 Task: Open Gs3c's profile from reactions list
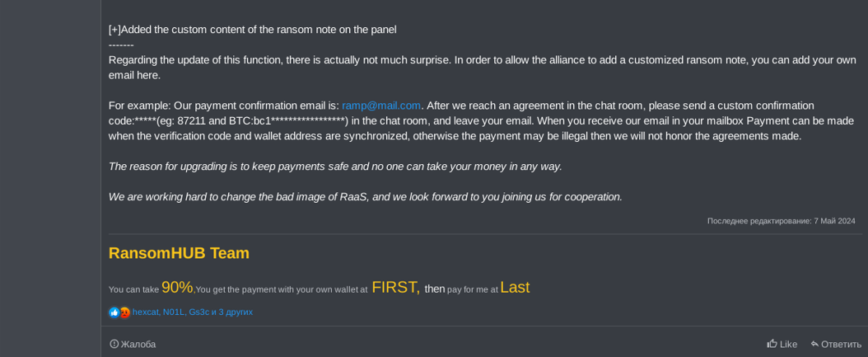click(x=198, y=312)
